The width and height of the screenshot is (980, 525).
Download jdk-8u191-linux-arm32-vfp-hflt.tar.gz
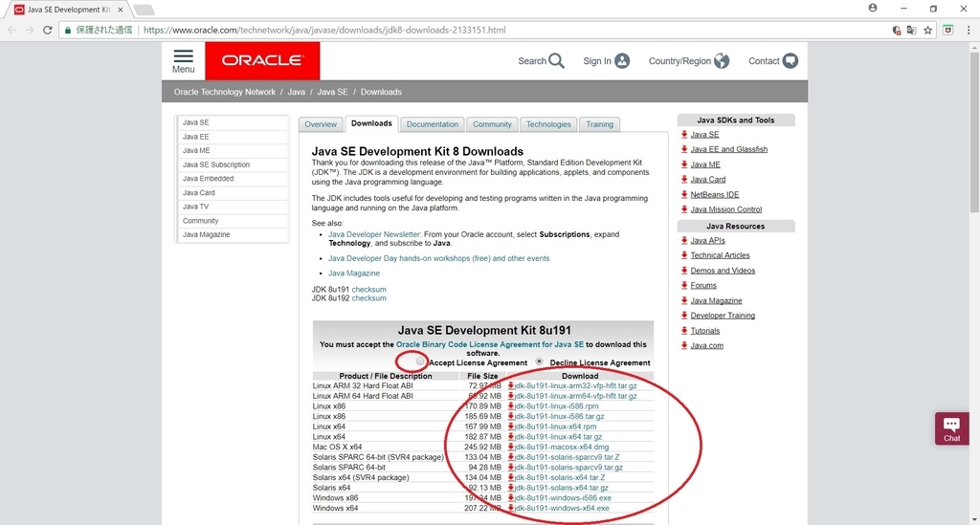575,385
